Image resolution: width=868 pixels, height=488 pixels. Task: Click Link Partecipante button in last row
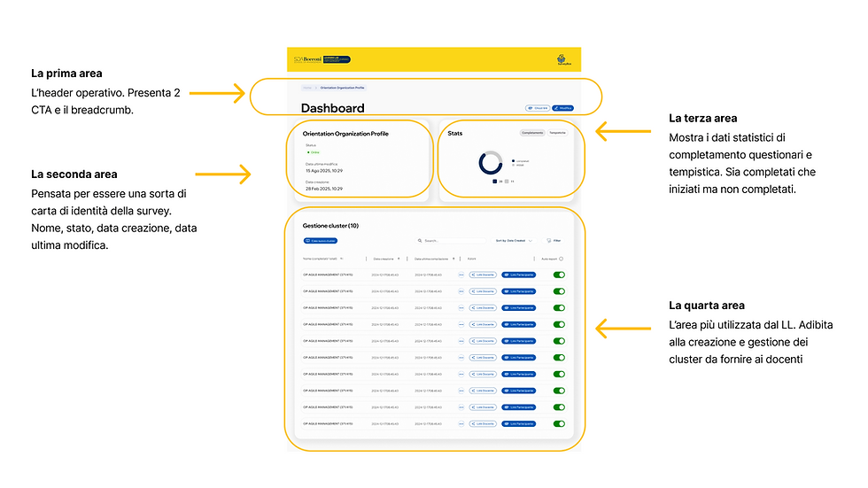519,424
